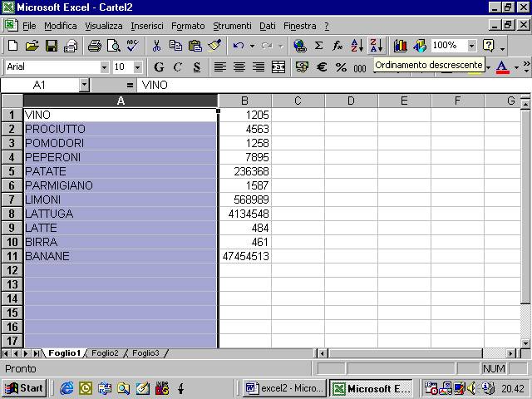Image resolution: width=532 pixels, height=399 pixels.
Task: Click the vertical scrollbar down arrow
Action: pos(525,343)
